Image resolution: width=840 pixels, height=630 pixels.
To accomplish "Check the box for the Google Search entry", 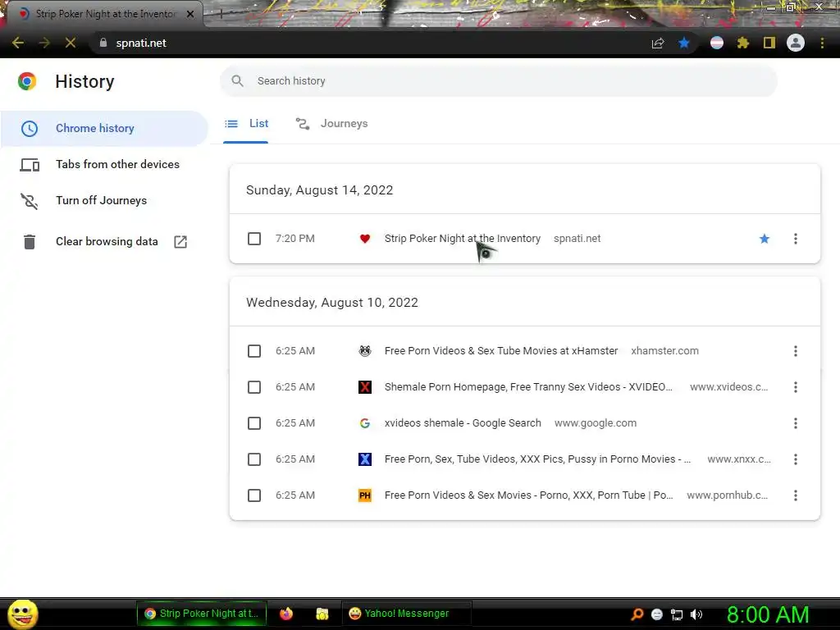I will [254, 423].
